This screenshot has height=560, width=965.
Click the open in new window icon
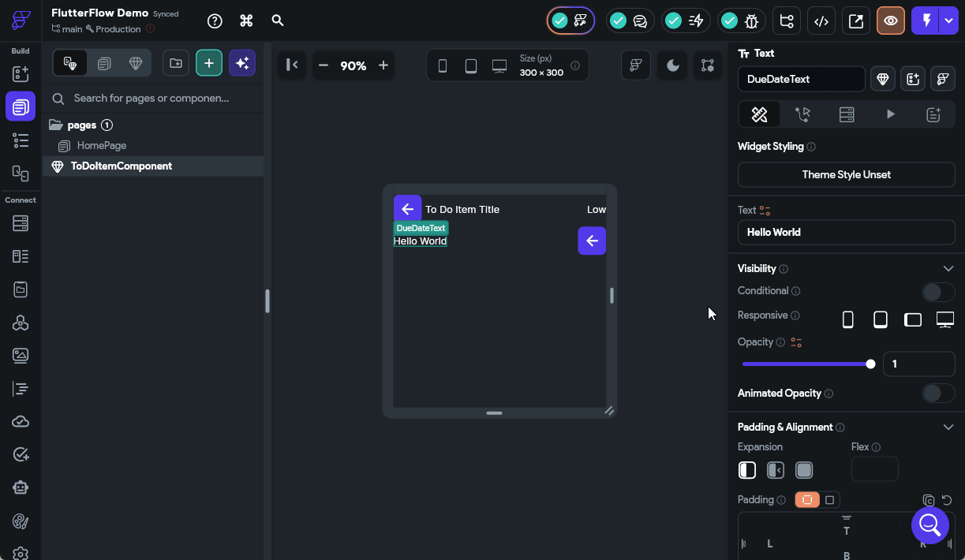click(855, 21)
